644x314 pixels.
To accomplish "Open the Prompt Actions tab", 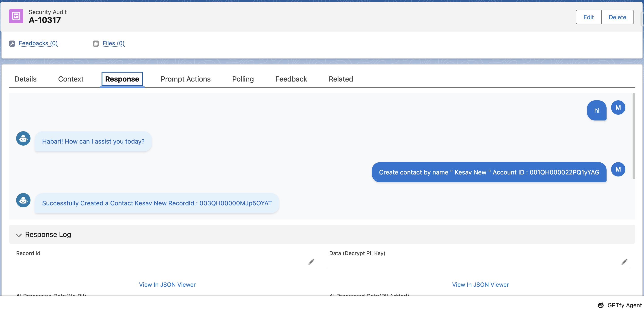I will [x=186, y=79].
